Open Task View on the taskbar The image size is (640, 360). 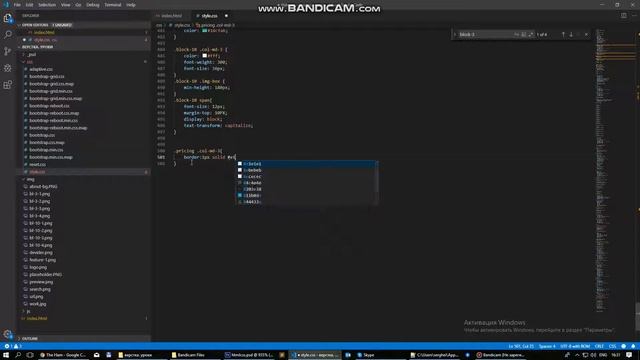click(30, 355)
